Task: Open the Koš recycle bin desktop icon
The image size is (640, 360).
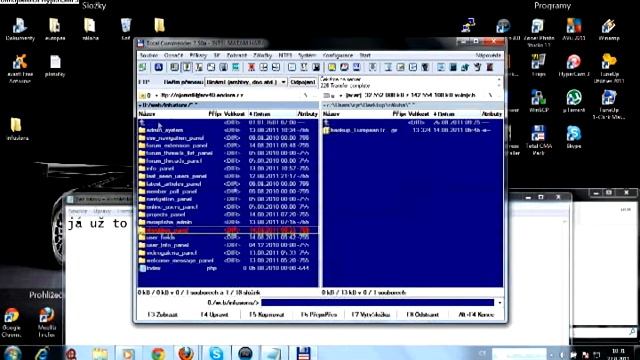Action: click(x=126, y=29)
